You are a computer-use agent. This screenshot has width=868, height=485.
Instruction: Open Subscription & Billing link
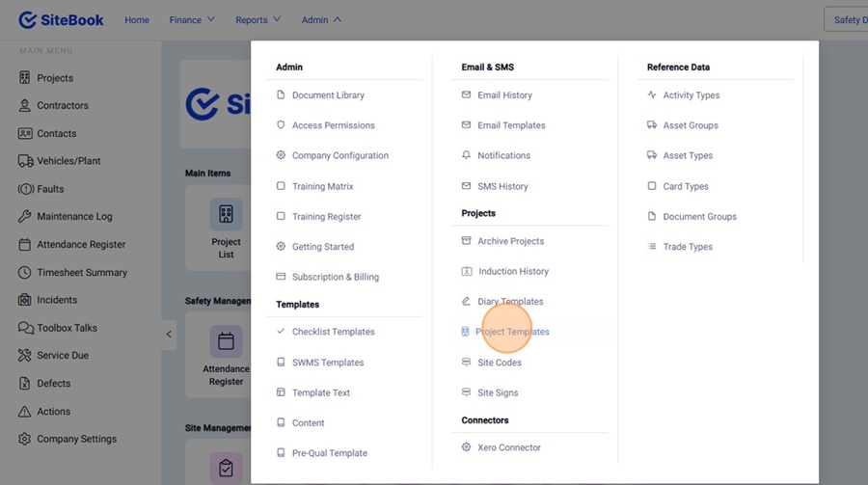(335, 277)
